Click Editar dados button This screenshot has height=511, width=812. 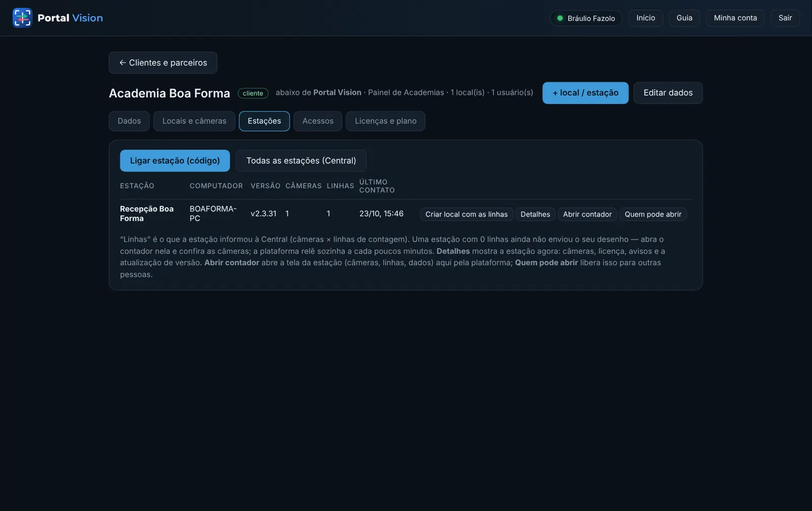(668, 93)
